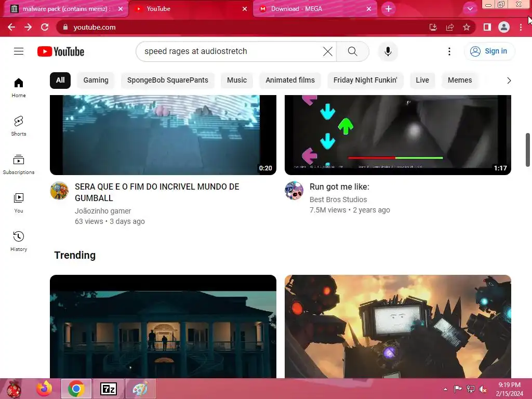Screen dimensions: 532x399
Task: Click into the YouTube search field
Action: tap(231, 51)
